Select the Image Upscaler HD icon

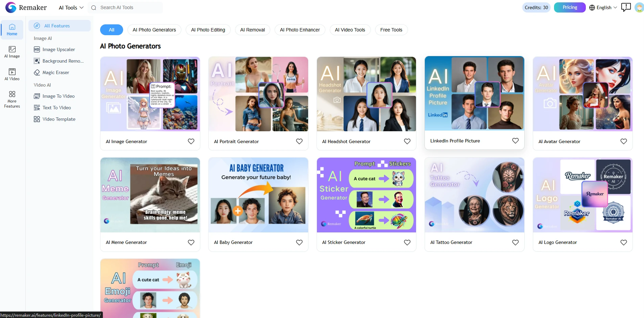[x=37, y=49]
